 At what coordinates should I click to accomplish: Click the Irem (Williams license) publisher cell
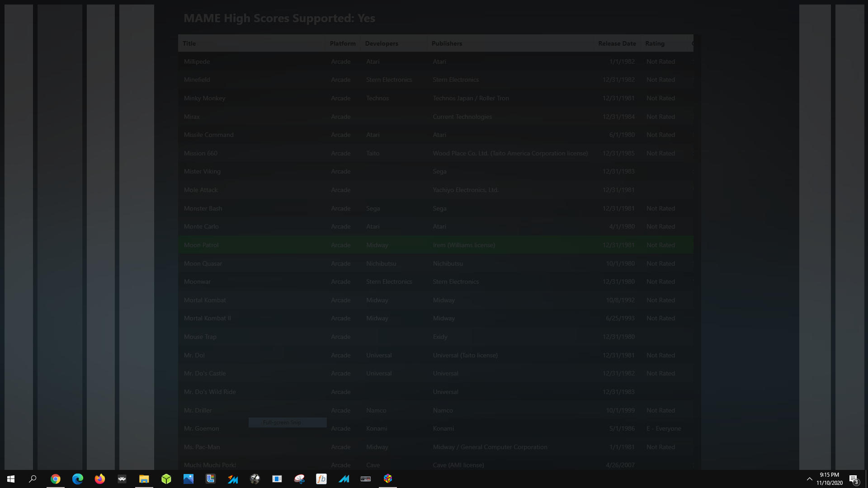pyautogui.click(x=464, y=245)
